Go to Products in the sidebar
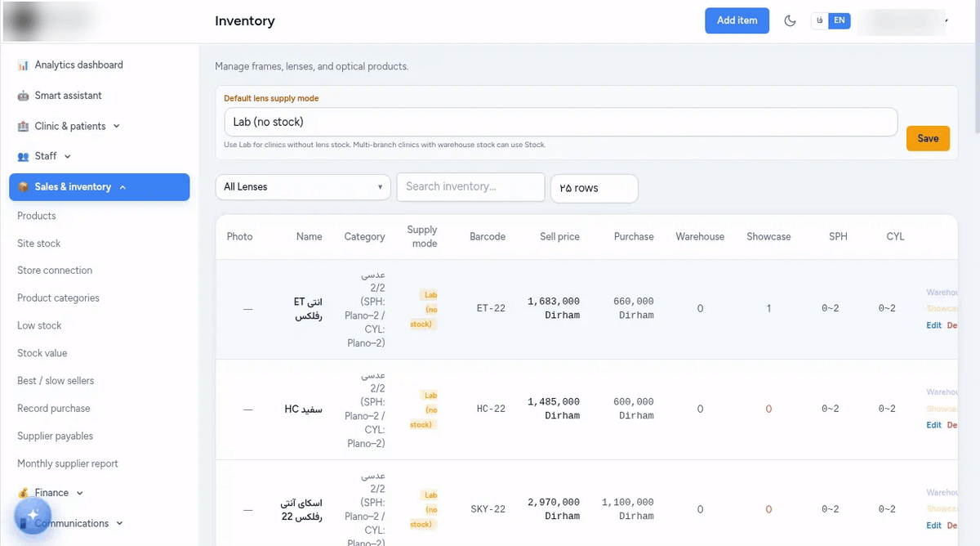Screen dimensions: 980x546 pos(37,216)
